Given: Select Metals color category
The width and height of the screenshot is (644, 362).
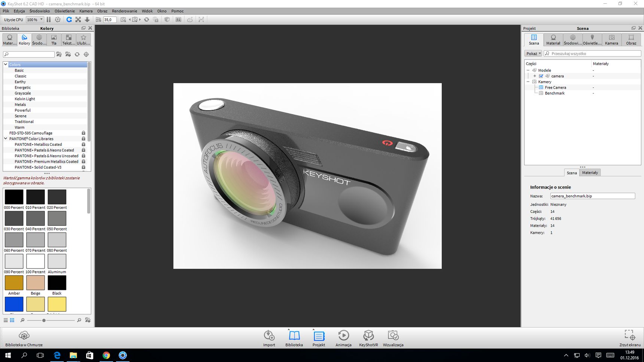Looking at the screenshot, I should 20,104.
